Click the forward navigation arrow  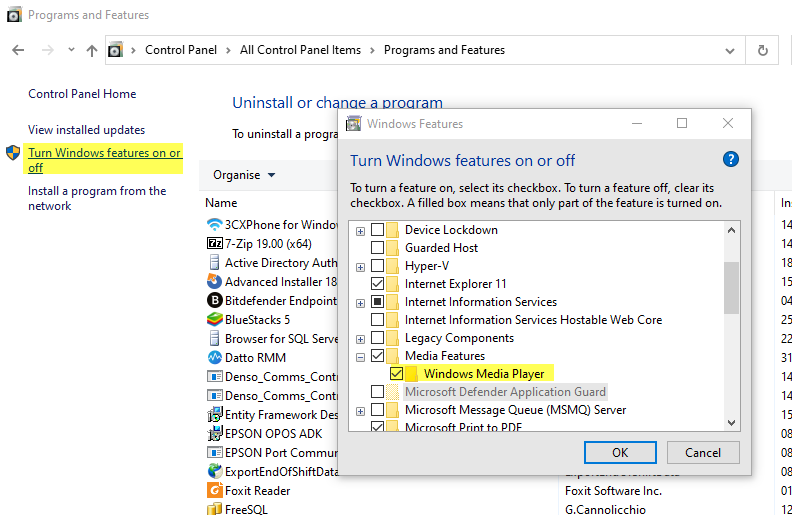point(47,50)
